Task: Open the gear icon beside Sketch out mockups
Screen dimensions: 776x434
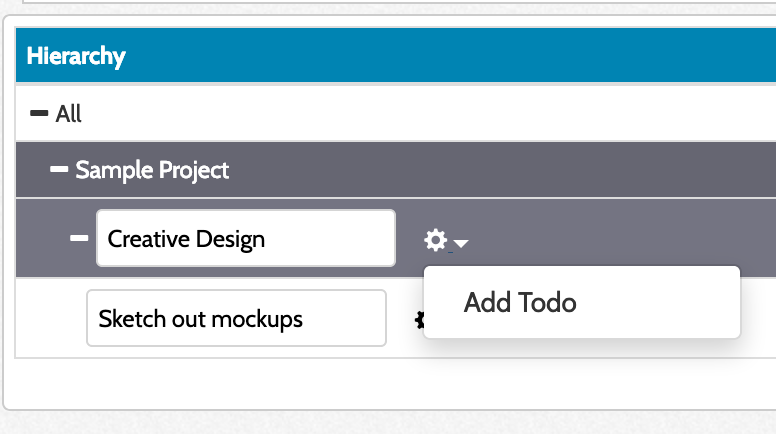Action: [x=419, y=320]
